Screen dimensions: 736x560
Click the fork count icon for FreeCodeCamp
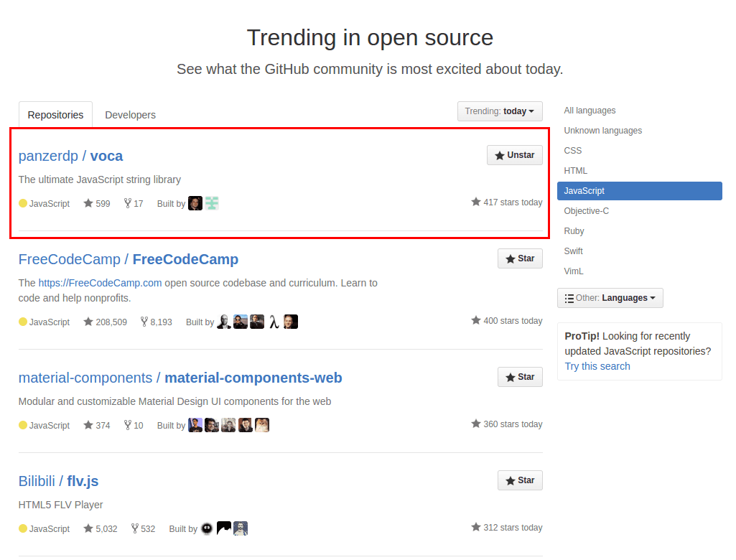click(144, 322)
